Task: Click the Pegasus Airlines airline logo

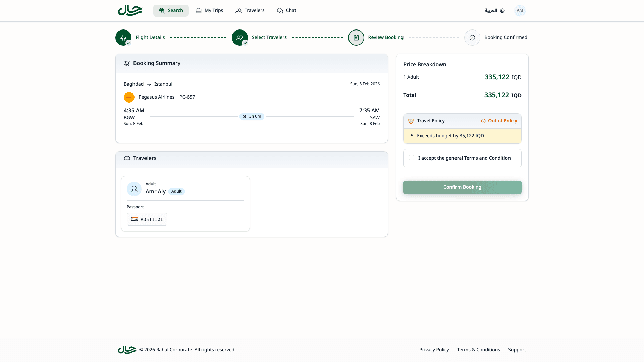Action: (x=129, y=97)
